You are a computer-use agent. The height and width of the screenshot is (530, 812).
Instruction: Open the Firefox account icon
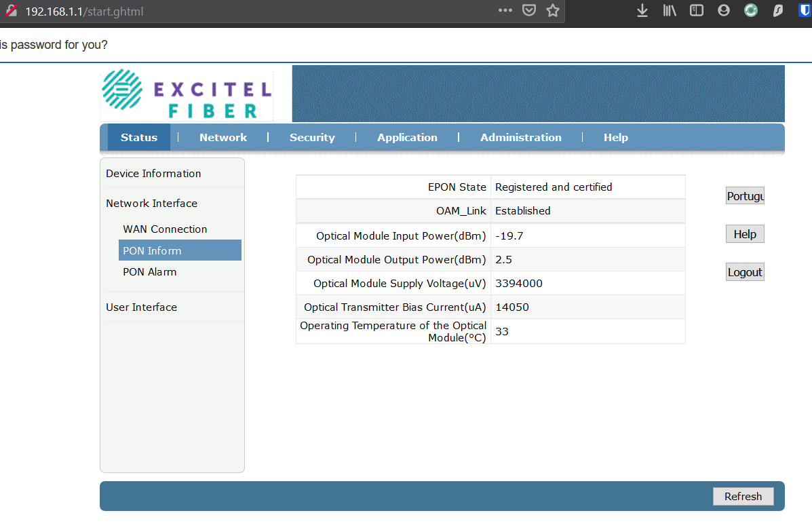pos(723,10)
